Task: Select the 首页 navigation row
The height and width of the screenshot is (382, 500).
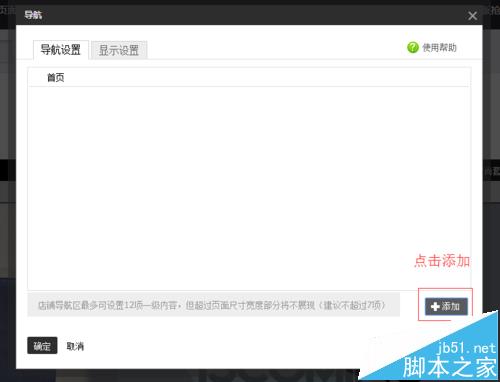Action: [249, 78]
